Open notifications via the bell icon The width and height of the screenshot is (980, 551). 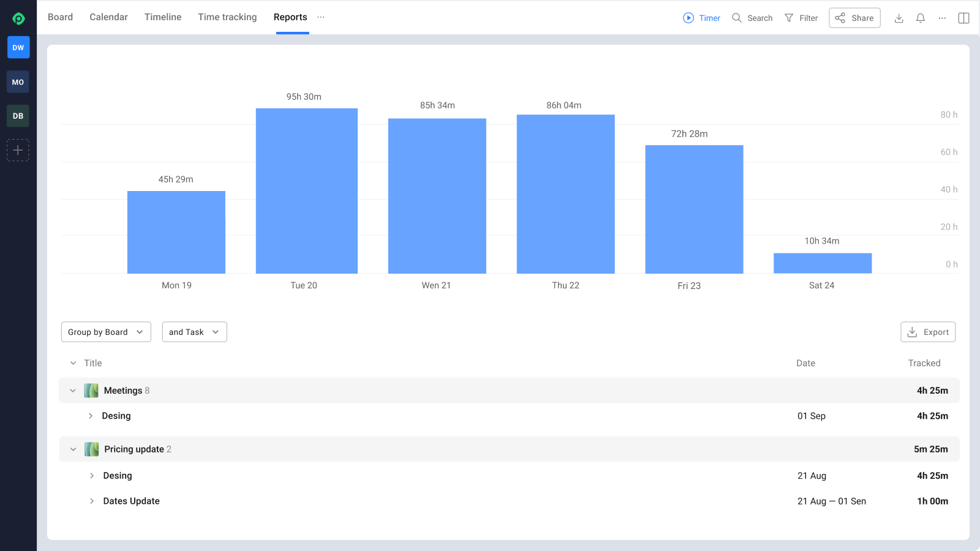point(920,18)
